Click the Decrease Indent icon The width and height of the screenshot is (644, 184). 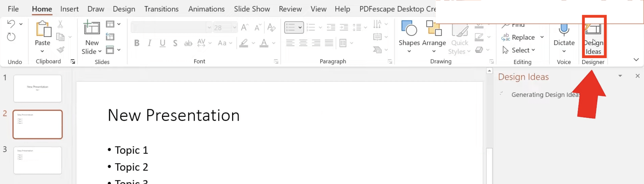[331, 27]
